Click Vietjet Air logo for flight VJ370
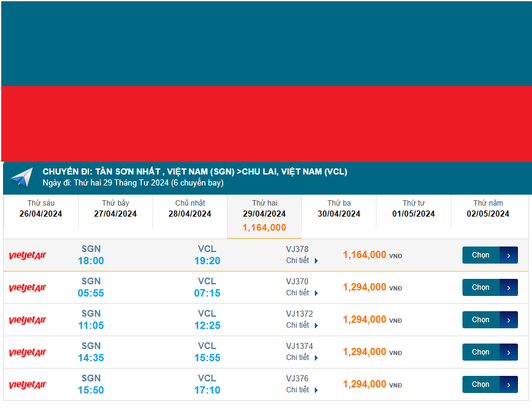The image size is (532, 407). click(27, 288)
